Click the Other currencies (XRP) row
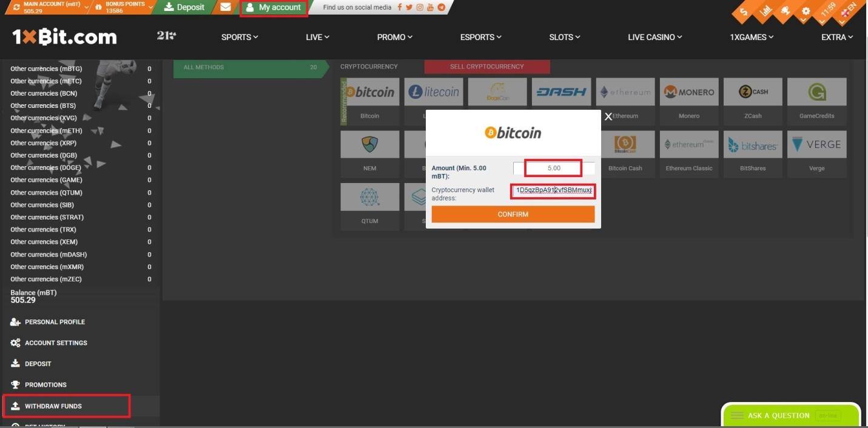 click(81, 143)
